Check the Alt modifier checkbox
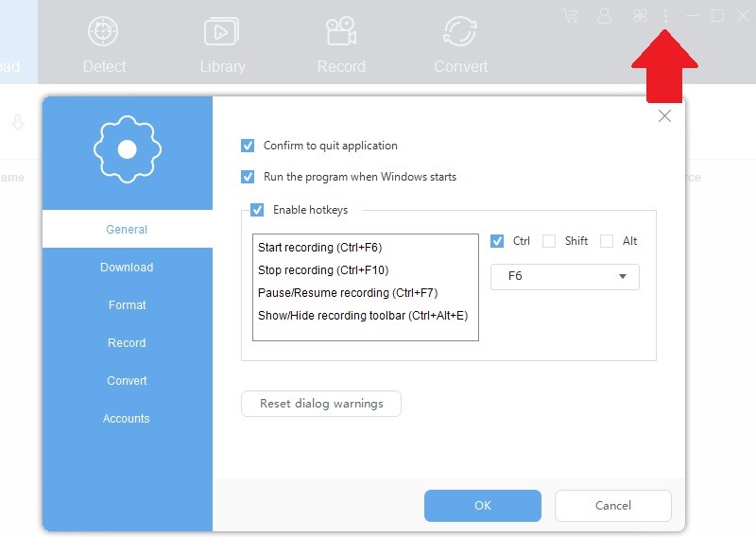Screen dimensions: 756x537 pos(607,241)
